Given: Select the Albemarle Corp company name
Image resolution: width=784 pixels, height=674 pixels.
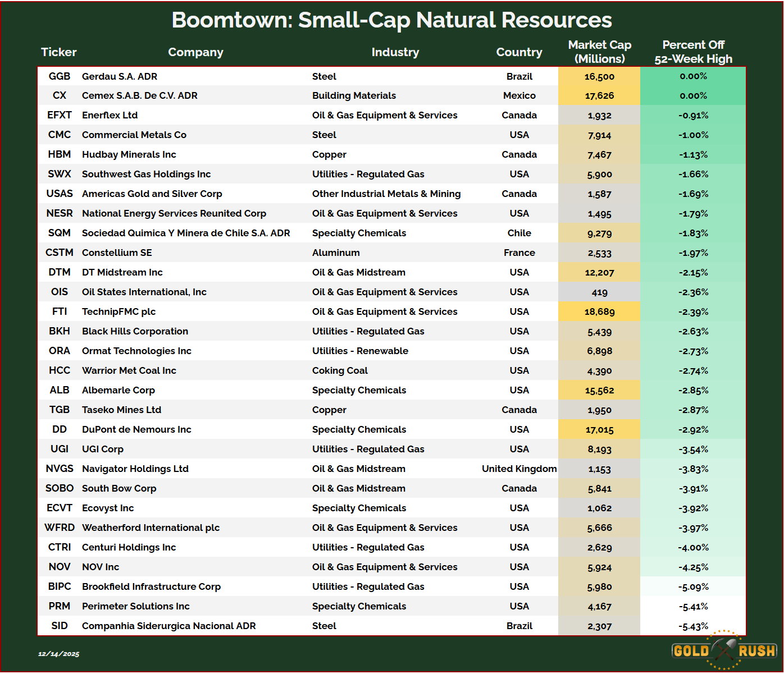Looking at the screenshot, I should click(118, 390).
